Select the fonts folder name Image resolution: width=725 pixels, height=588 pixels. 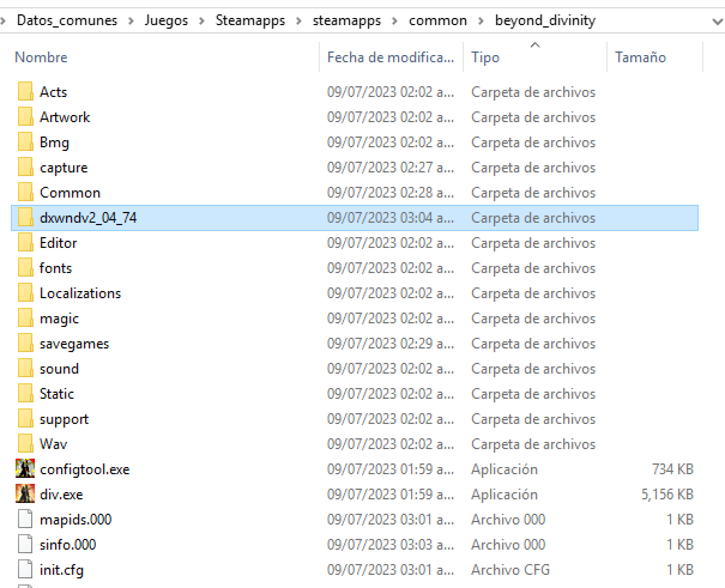[56, 268]
